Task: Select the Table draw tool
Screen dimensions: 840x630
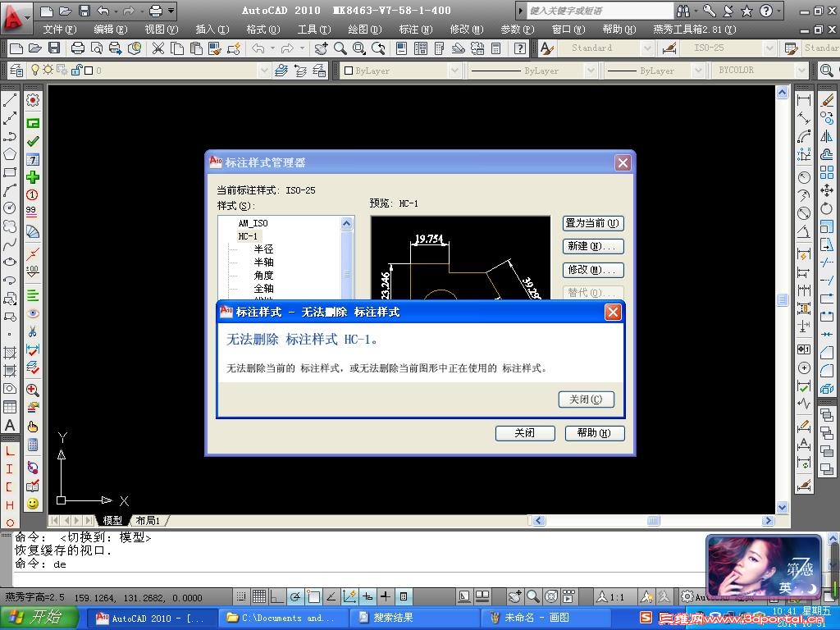Action: (10, 407)
